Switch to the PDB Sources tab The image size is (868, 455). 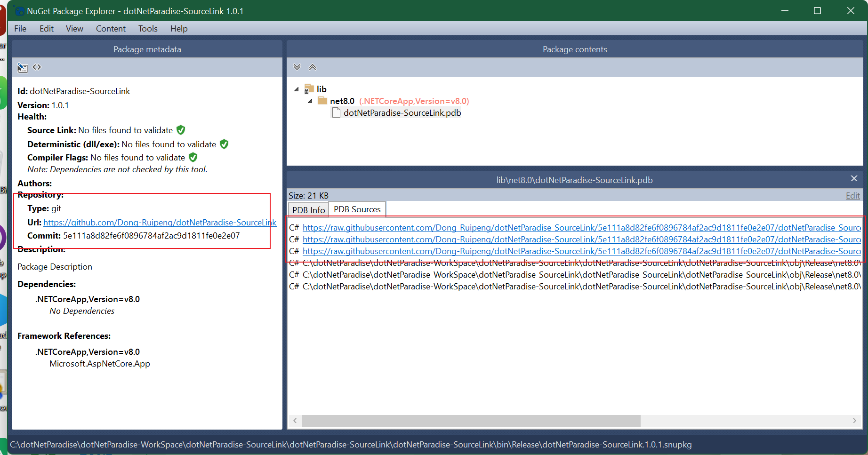pos(357,209)
